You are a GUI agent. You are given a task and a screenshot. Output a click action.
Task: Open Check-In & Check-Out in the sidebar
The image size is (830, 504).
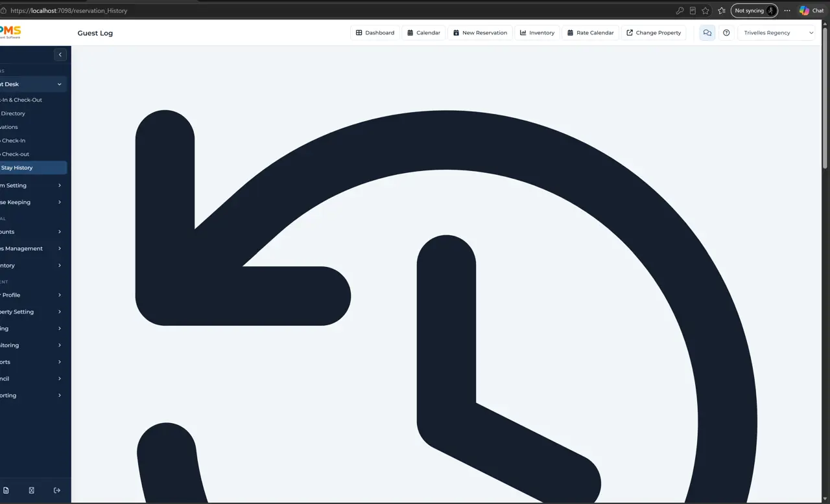[32, 100]
